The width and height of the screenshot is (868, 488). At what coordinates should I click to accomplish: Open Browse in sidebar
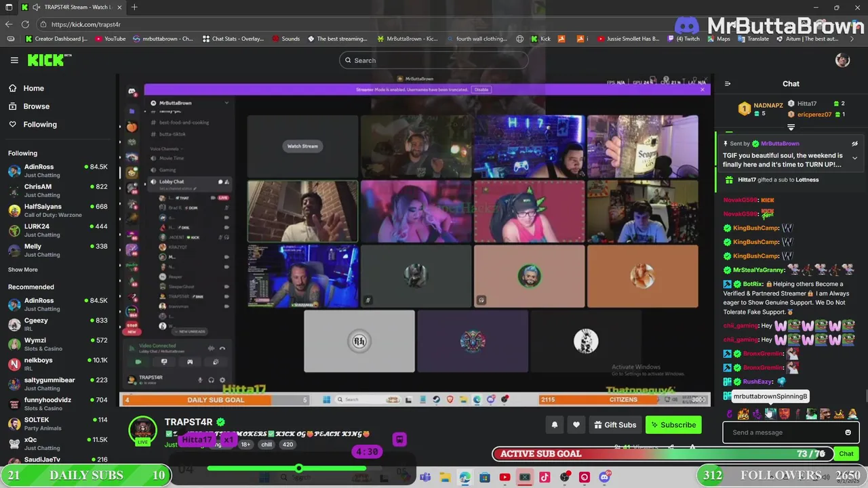36,106
